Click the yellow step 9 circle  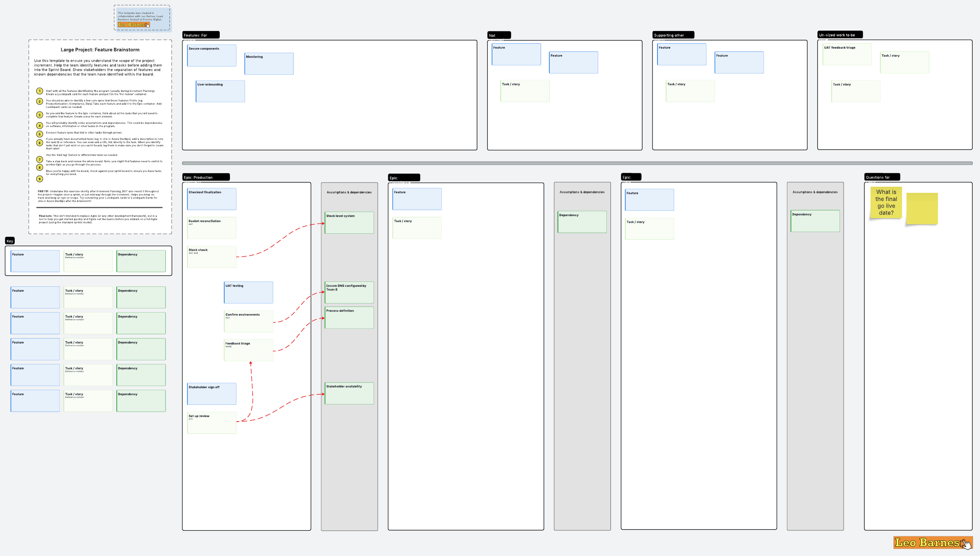point(40,179)
